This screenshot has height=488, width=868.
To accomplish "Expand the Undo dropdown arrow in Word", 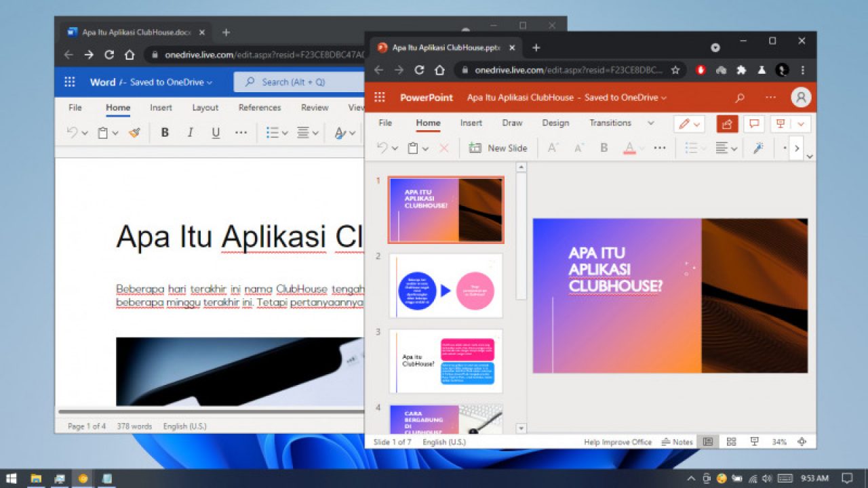I will click(x=85, y=134).
